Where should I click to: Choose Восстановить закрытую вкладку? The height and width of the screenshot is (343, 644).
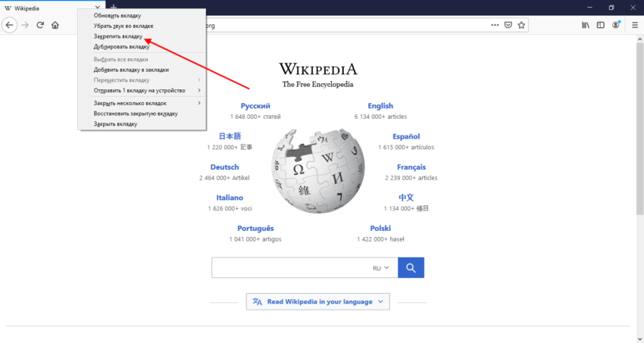142,114
